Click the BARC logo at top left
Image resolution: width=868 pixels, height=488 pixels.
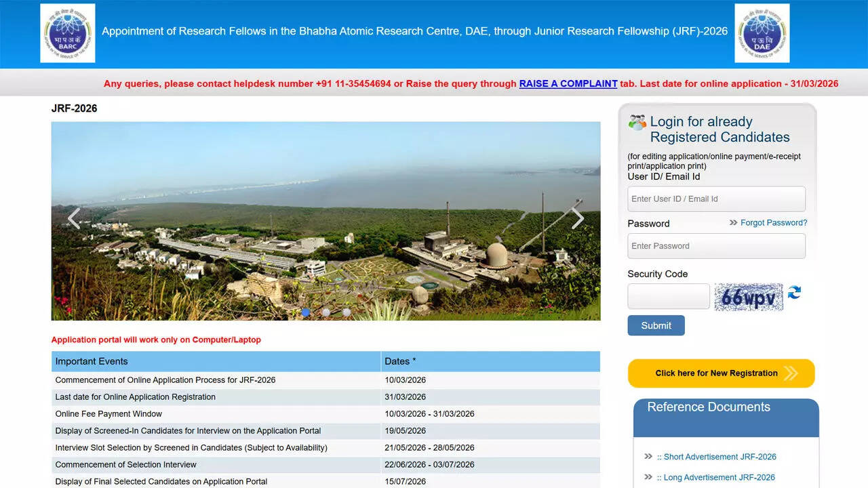point(67,33)
